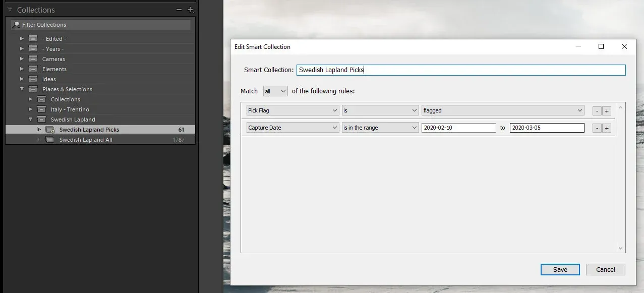Collapse the Swedish Lapland collection set
The width and height of the screenshot is (644, 293).
(30, 120)
